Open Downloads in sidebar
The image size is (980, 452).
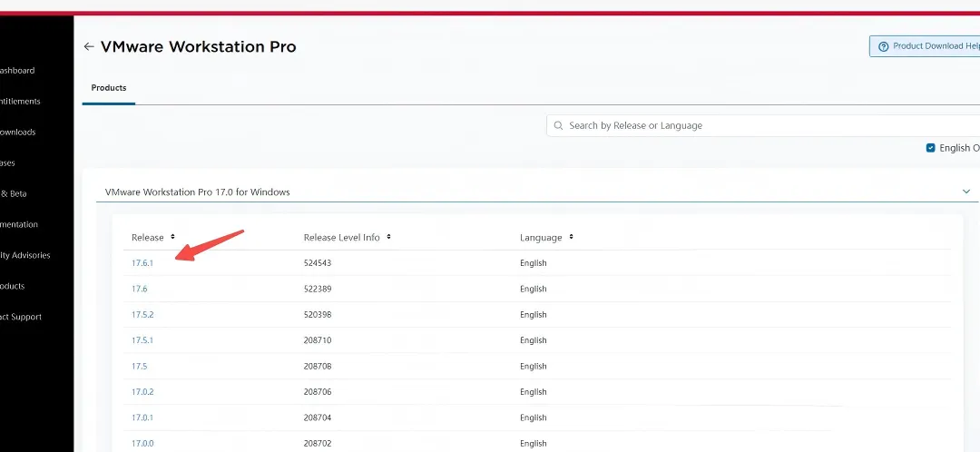coord(17,132)
